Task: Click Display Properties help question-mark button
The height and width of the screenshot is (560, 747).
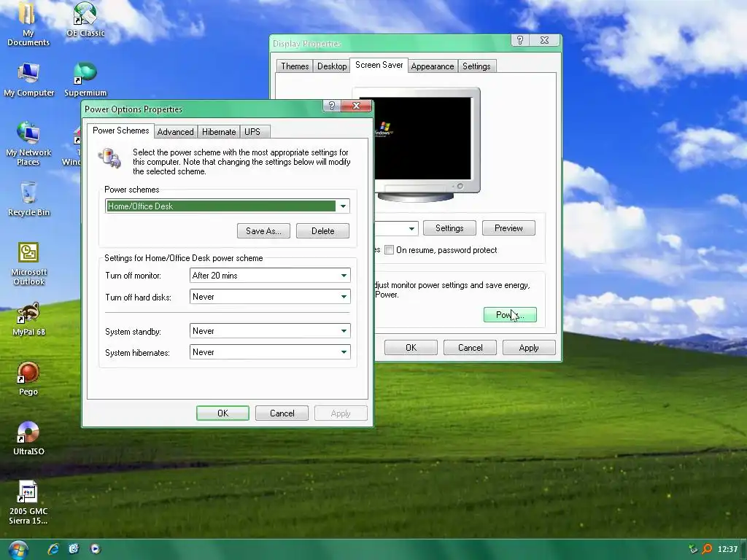Action: (x=519, y=40)
